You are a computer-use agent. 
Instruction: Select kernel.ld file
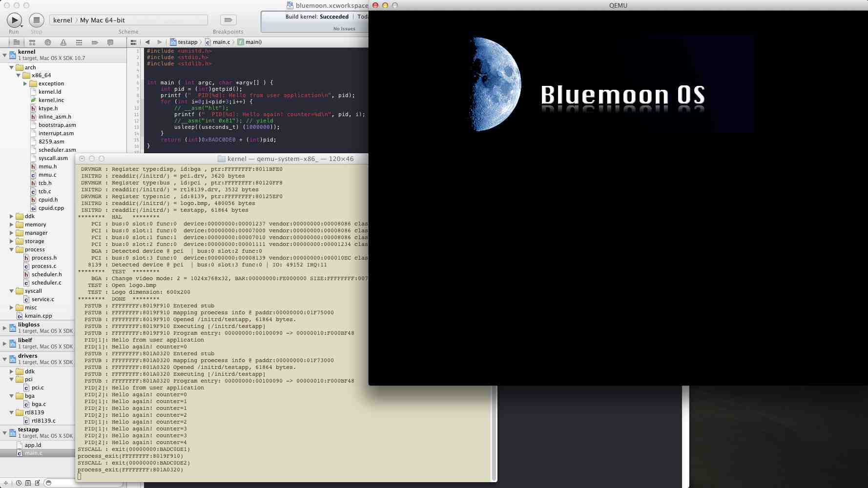pos(46,92)
